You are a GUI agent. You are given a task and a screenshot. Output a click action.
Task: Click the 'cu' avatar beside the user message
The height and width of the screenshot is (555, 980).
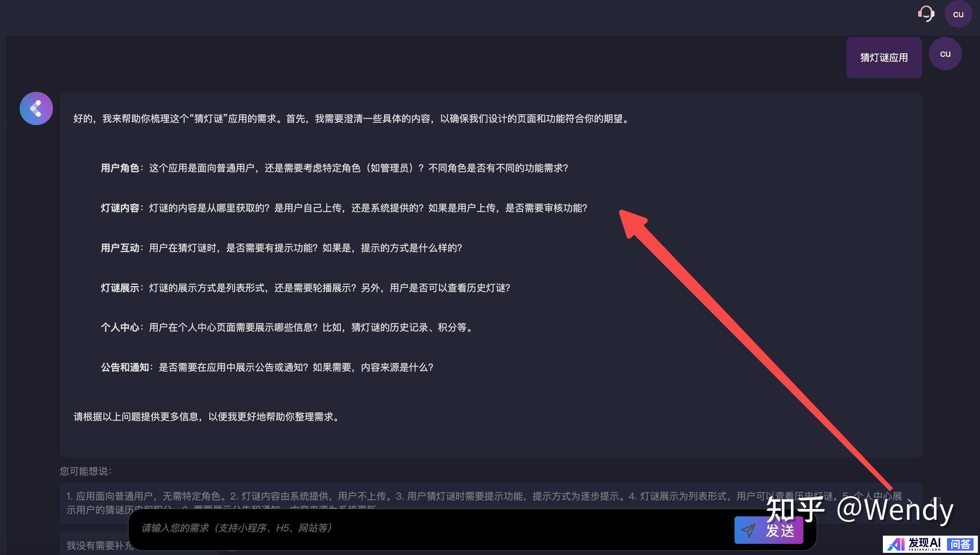pos(945,54)
